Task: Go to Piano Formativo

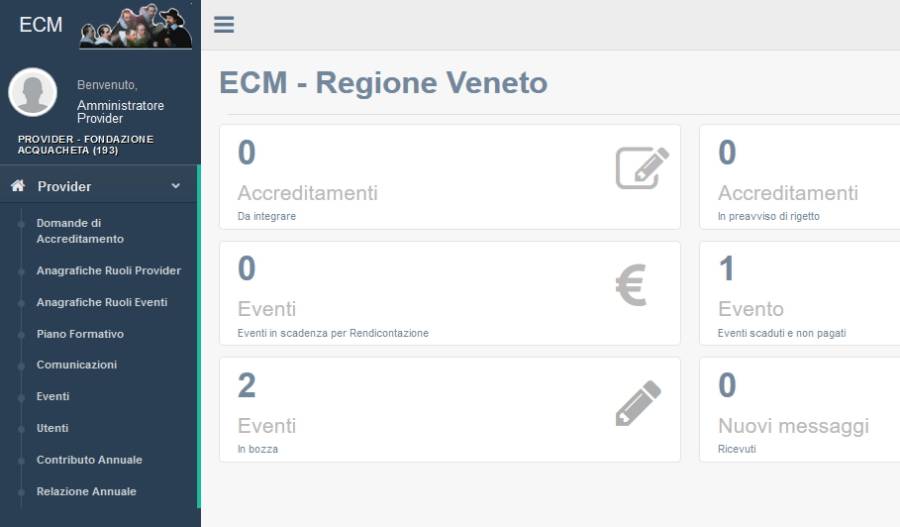Action: click(80, 334)
